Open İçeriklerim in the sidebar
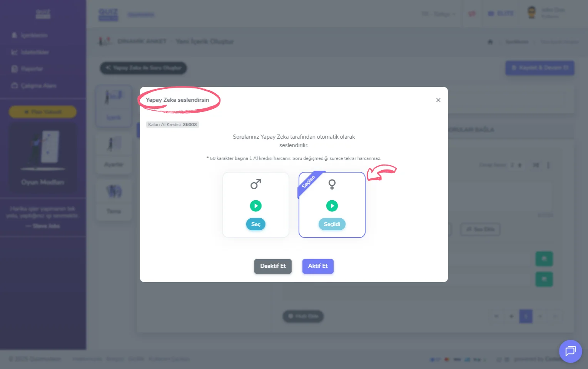Viewport: 588px width, 369px height. point(34,35)
